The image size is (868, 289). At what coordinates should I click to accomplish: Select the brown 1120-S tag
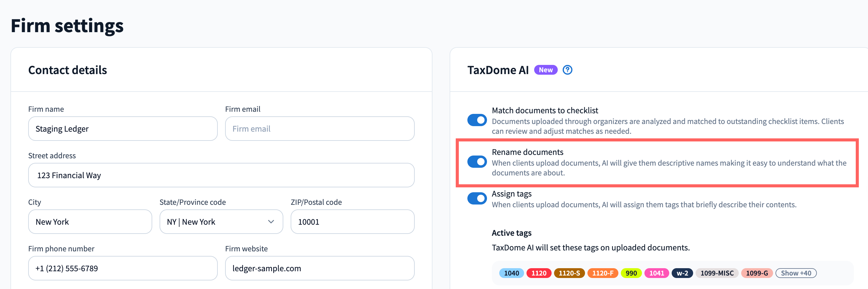click(569, 273)
